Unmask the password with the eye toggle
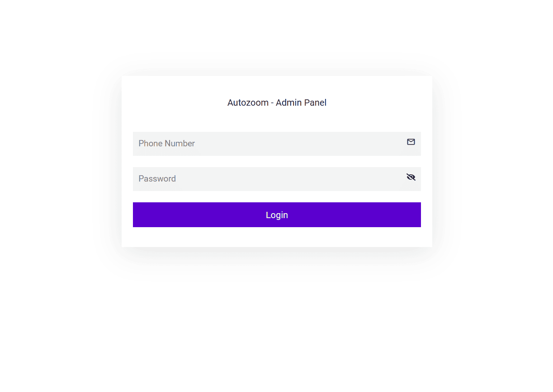 click(411, 177)
